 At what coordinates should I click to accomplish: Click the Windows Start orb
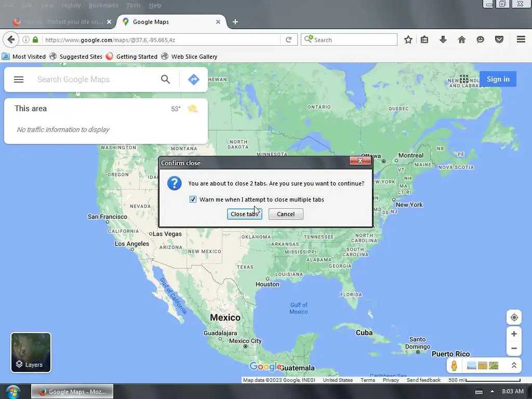13,392
